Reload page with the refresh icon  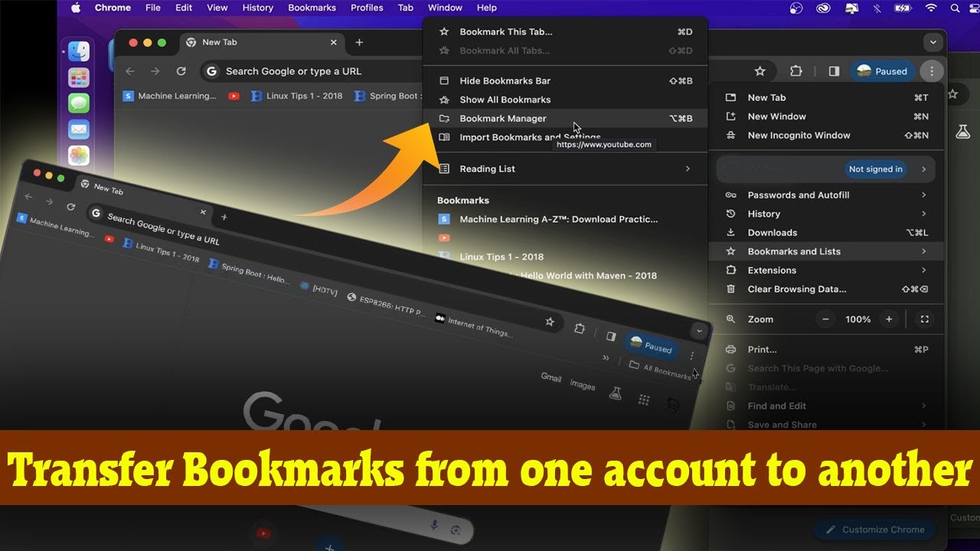[x=181, y=71]
